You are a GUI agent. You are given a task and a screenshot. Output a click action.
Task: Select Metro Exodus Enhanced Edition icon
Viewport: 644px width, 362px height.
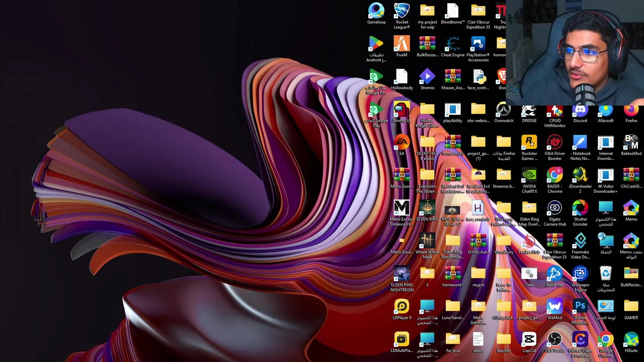[x=401, y=214]
